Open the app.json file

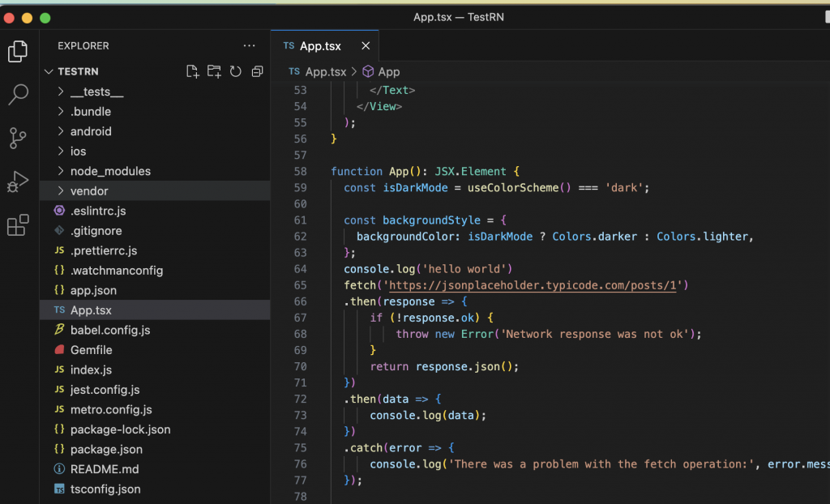click(155, 290)
